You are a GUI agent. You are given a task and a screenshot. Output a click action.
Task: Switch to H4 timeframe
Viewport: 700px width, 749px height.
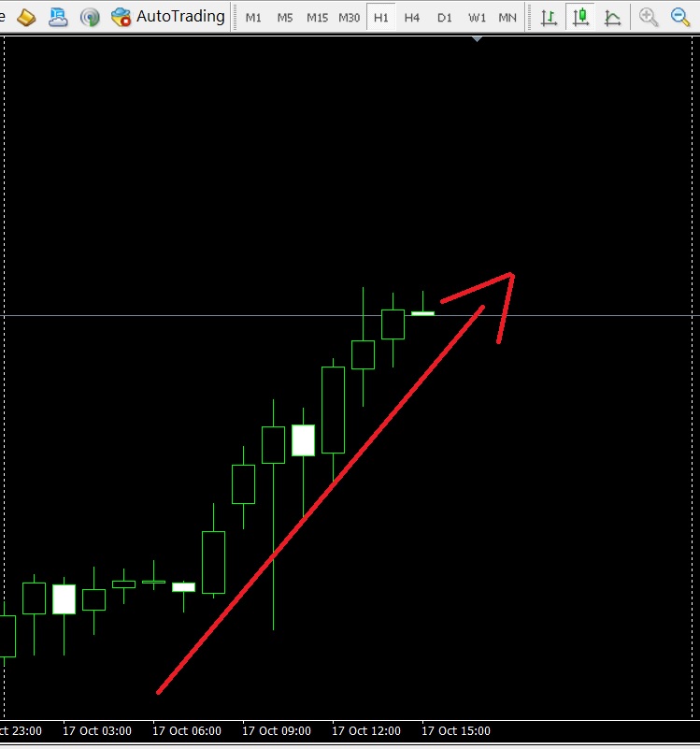point(411,18)
